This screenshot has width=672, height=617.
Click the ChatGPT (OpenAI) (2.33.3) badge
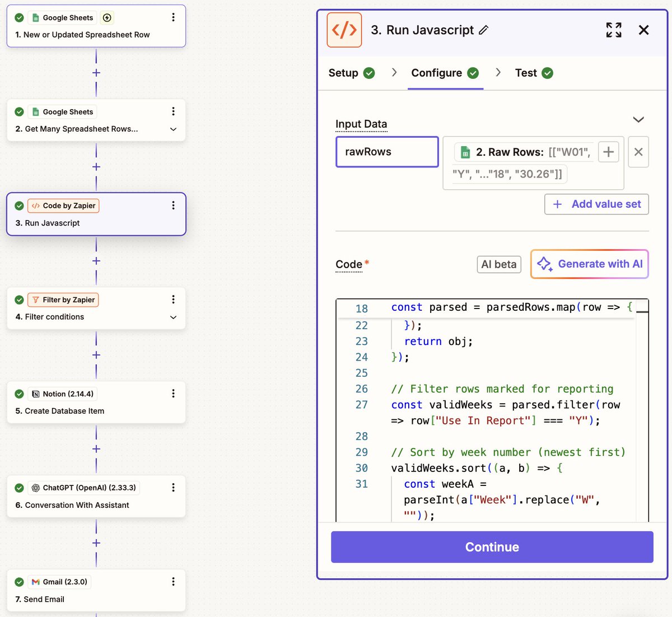[83, 488]
